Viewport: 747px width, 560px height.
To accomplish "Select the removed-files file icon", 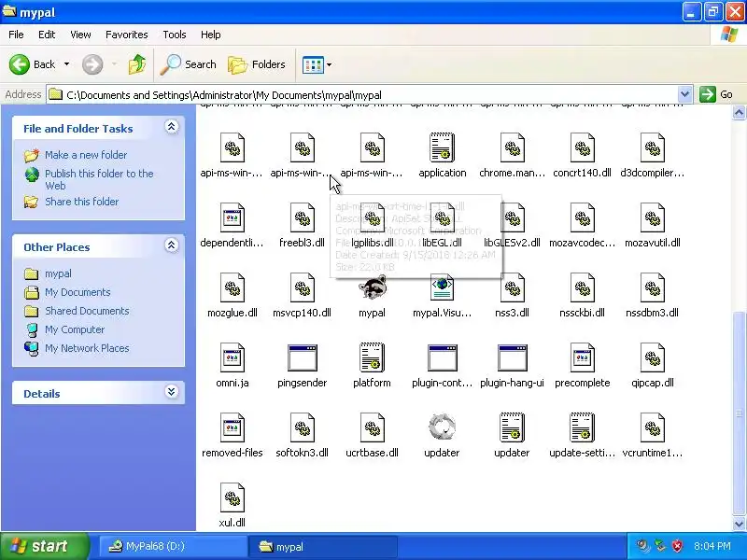I will pos(232,427).
